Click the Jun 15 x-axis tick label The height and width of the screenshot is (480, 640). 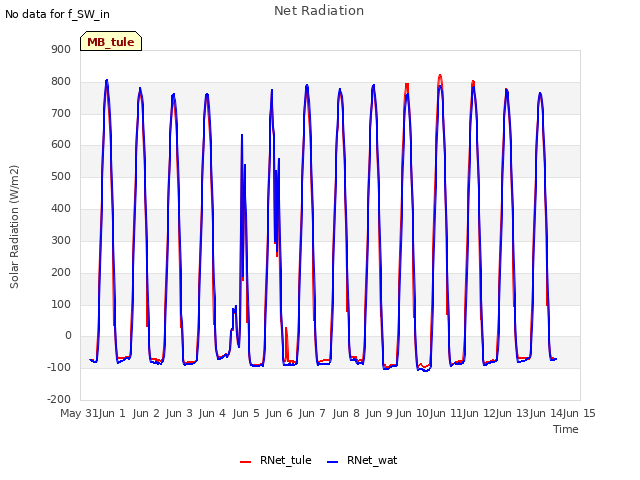tap(579, 413)
